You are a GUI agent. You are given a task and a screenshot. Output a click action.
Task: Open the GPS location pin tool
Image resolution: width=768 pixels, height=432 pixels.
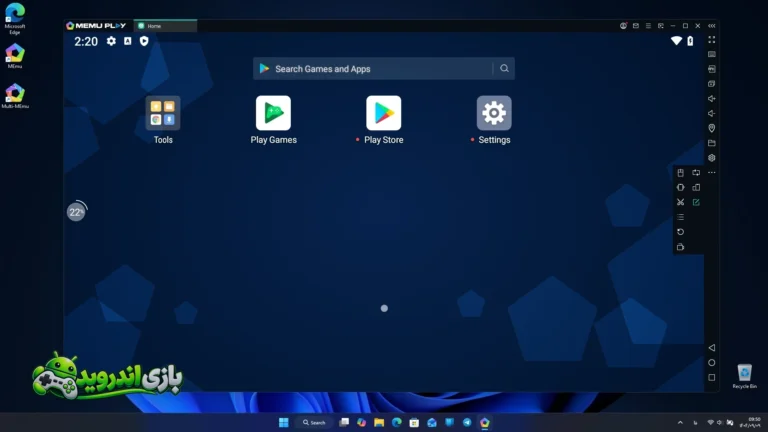[x=712, y=128]
